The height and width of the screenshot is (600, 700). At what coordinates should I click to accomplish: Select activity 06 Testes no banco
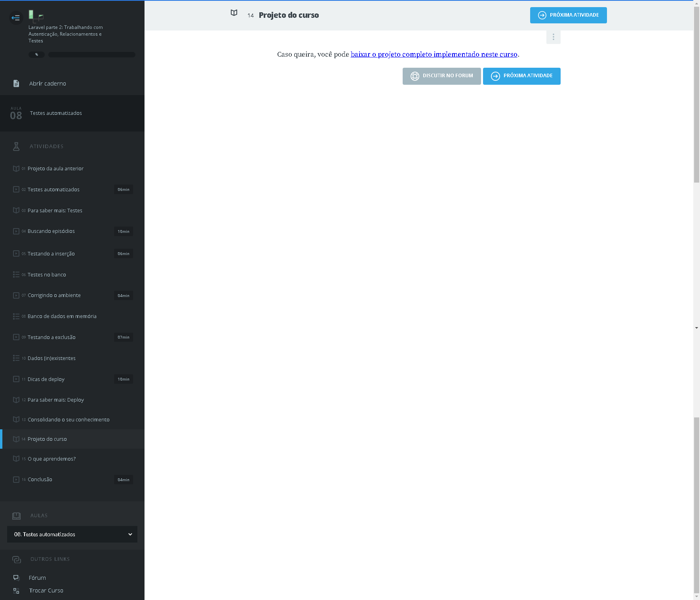[x=47, y=275]
